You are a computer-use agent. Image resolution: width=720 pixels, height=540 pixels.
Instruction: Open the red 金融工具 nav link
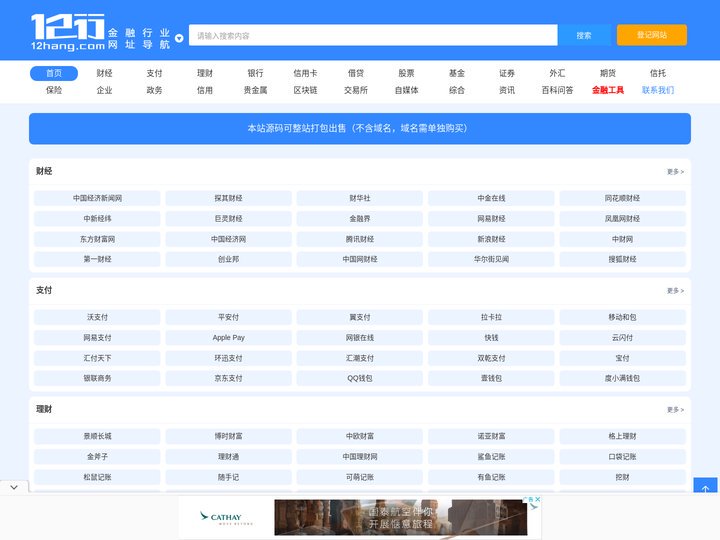click(x=608, y=90)
